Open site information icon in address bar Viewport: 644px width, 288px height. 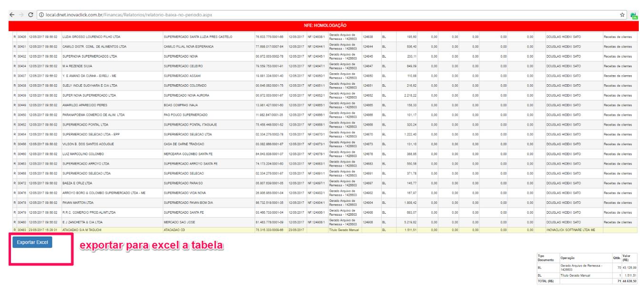tap(41, 15)
